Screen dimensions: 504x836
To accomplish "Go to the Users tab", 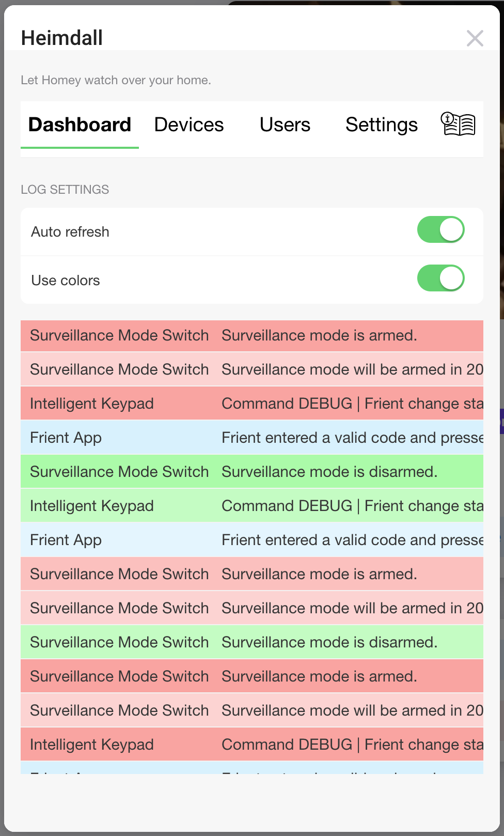I will (285, 125).
